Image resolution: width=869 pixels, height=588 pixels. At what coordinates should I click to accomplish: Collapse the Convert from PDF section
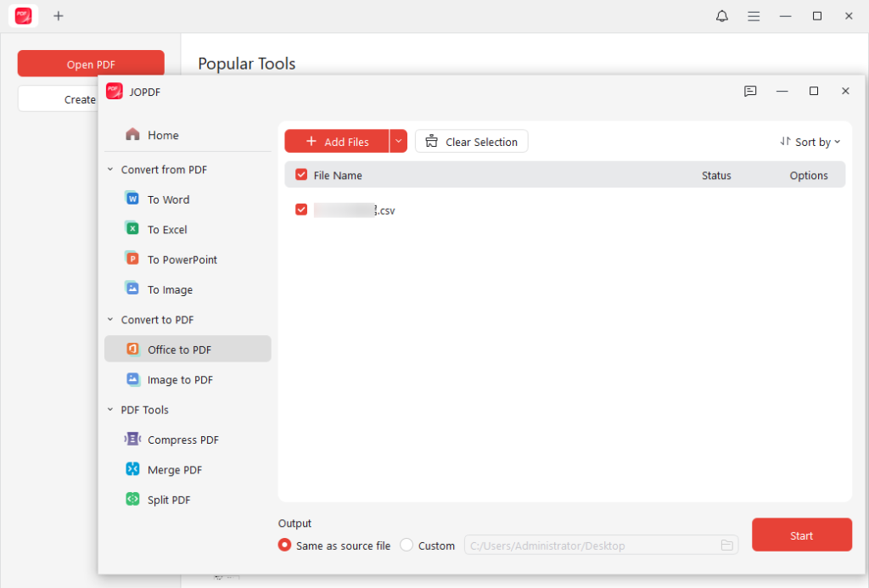coord(109,169)
